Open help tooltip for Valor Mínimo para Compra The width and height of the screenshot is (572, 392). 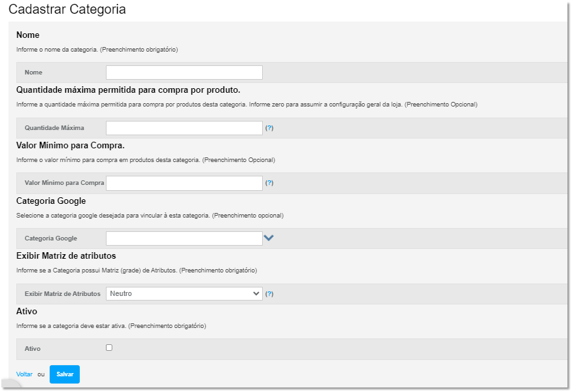269,183
